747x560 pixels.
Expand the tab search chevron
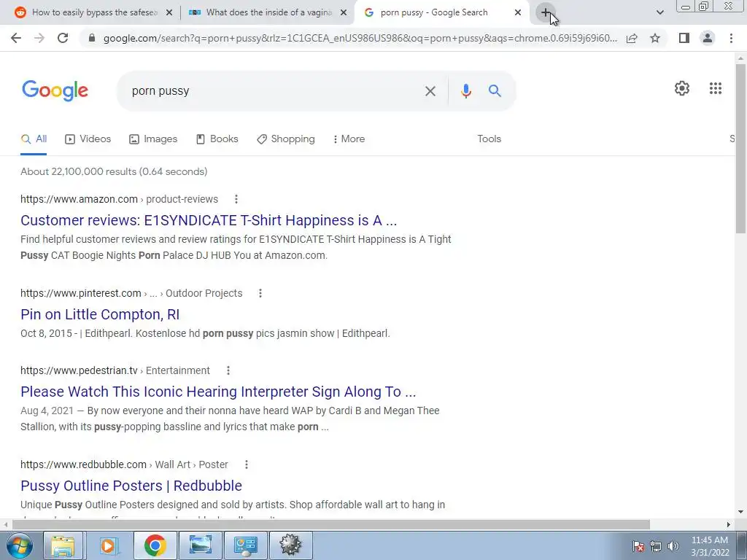coord(659,12)
